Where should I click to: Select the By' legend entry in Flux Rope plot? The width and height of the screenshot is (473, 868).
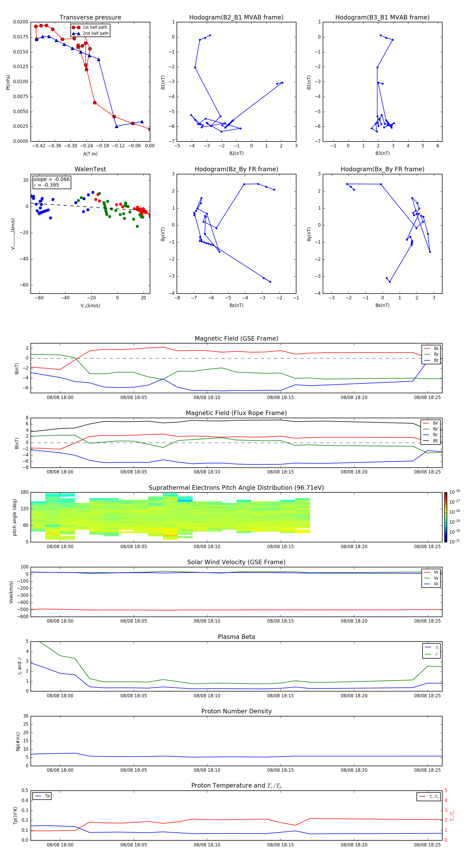431,429
